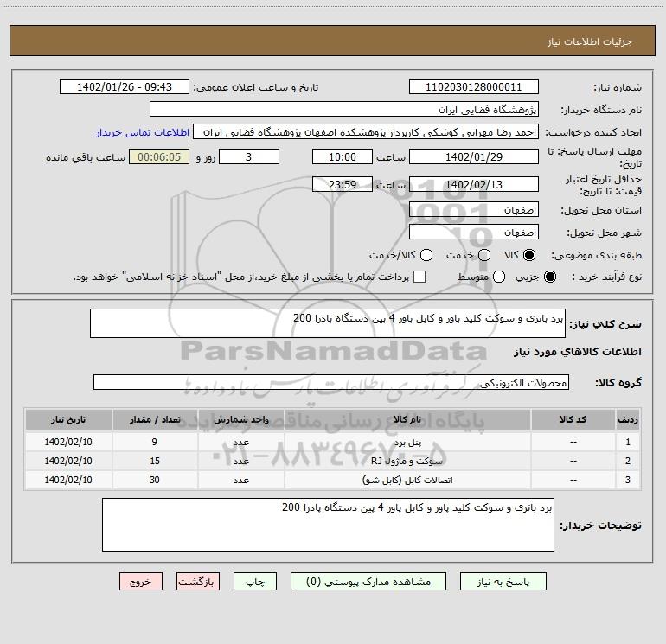Open مشاهده مدارک پیوستی (0) button

(368, 582)
